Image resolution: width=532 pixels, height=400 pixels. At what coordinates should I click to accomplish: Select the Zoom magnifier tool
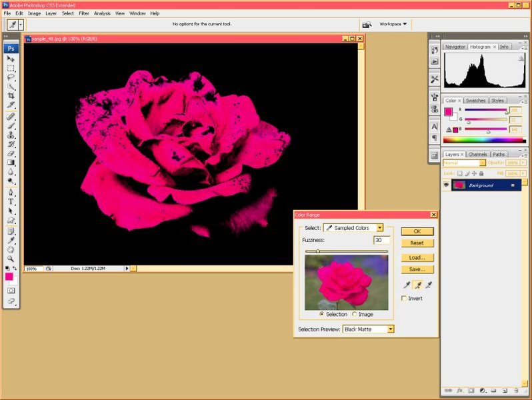click(x=11, y=258)
